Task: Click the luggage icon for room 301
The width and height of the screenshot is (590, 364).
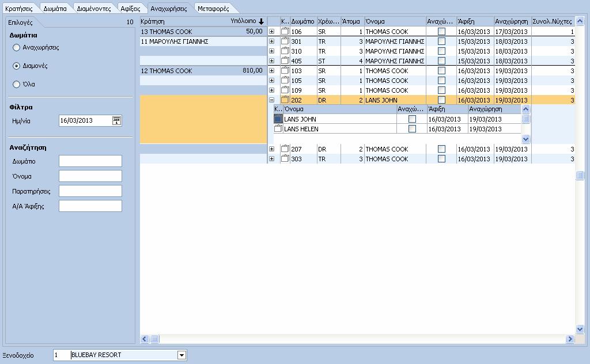Action: pyautogui.click(x=285, y=41)
